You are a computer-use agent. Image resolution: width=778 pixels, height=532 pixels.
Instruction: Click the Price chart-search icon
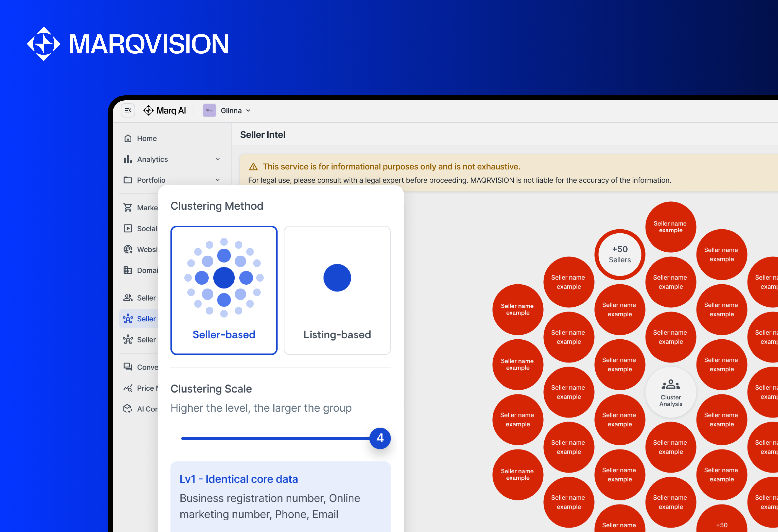pyautogui.click(x=128, y=388)
